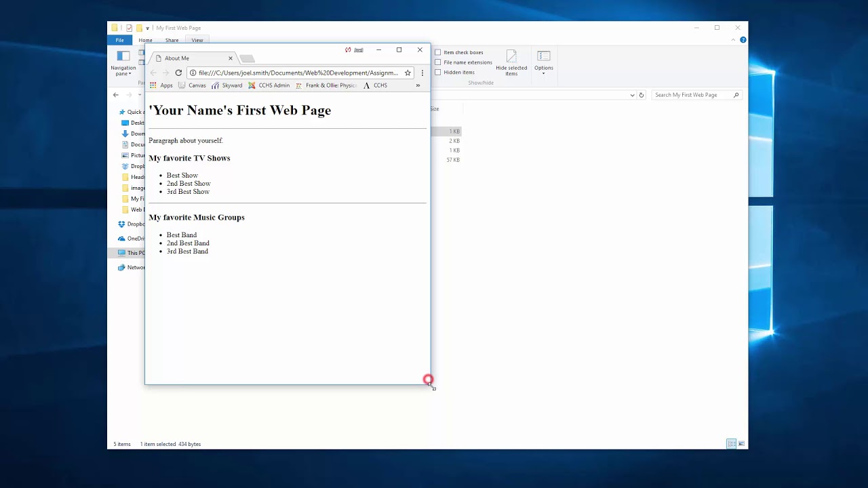Show Hidden items checkbox
Image resolution: width=868 pixels, height=488 pixels.
point(437,72)
